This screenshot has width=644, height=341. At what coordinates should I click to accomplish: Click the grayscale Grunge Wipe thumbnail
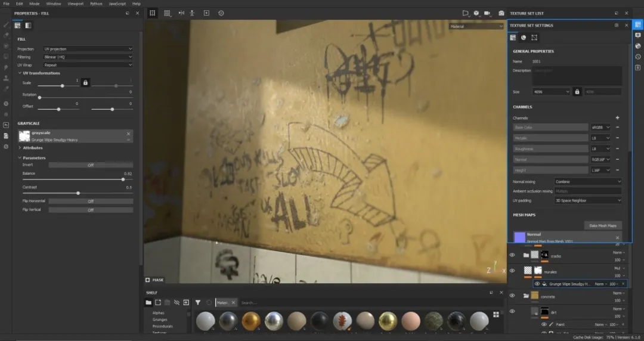click(x=24, y=136)
